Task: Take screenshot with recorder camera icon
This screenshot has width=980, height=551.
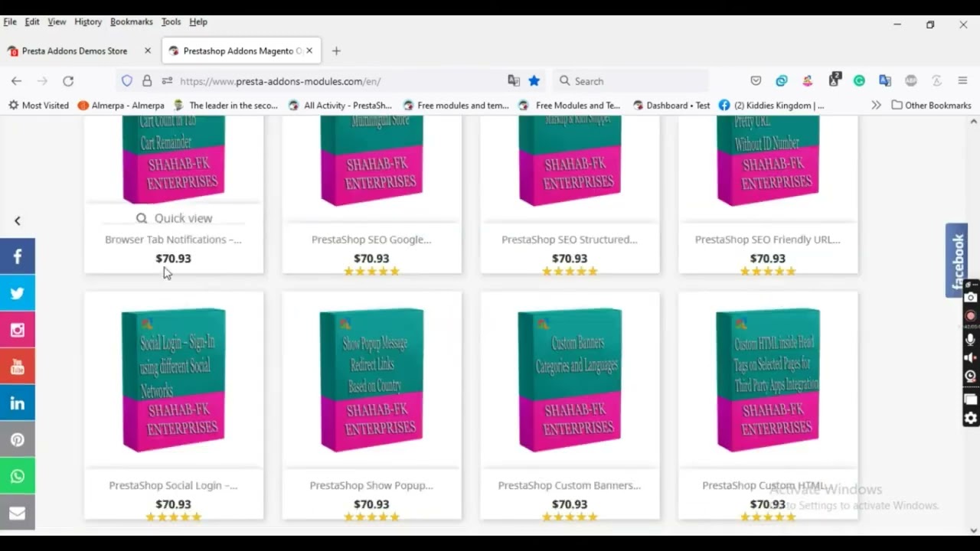Action: [971, 297]
